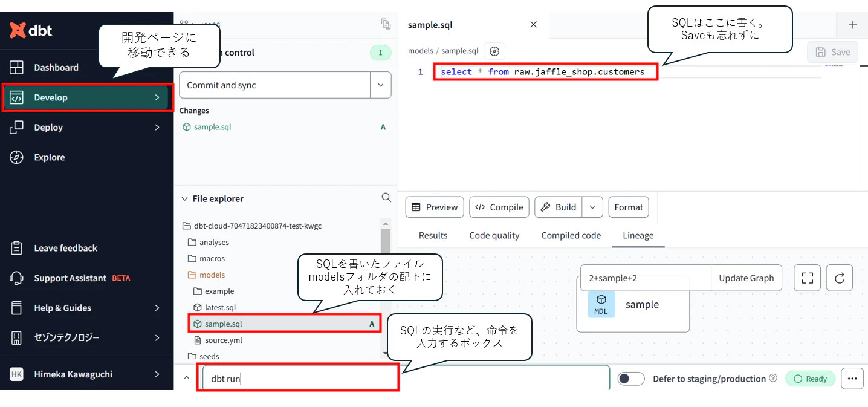The image size is (868, 407).
Task: Expand the Himeka Kawaguchi chevron
Action: click(157, 374)
